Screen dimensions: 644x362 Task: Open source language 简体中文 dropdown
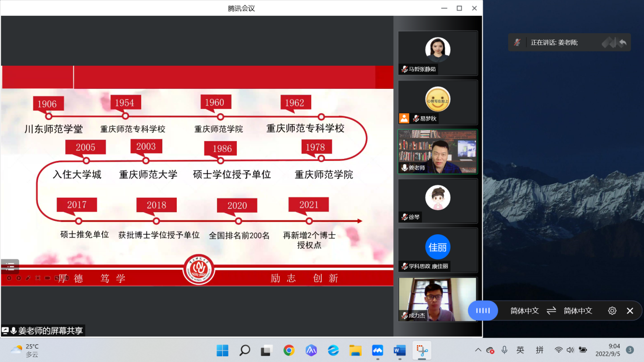click(524, 311)
